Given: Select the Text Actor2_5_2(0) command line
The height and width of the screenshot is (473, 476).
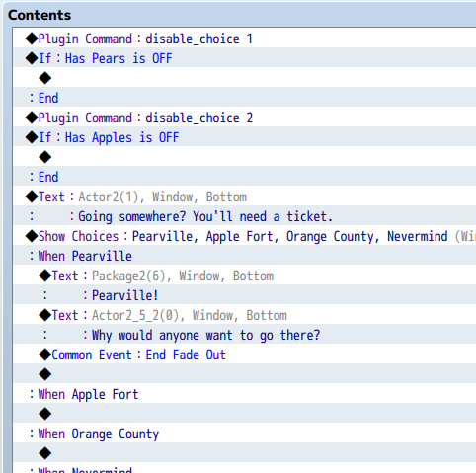Looking at the screenshot, I should pyautogui.click(x=245, y=315).
